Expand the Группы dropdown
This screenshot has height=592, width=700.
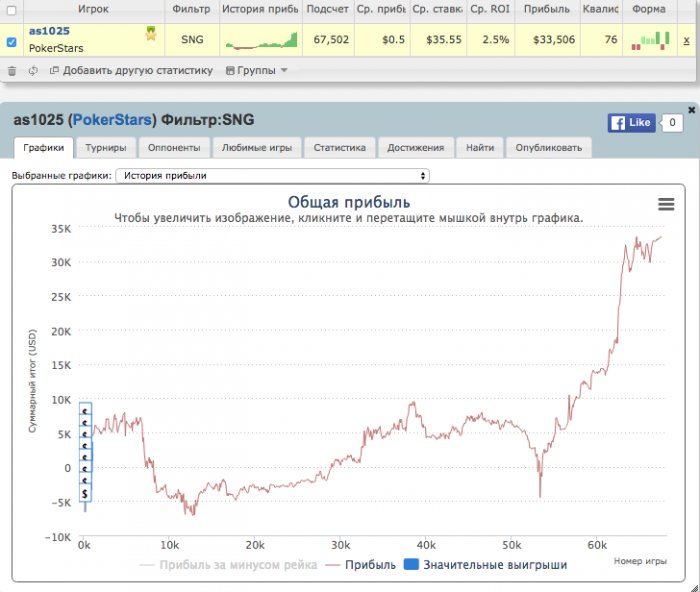(x=257, y=71)
